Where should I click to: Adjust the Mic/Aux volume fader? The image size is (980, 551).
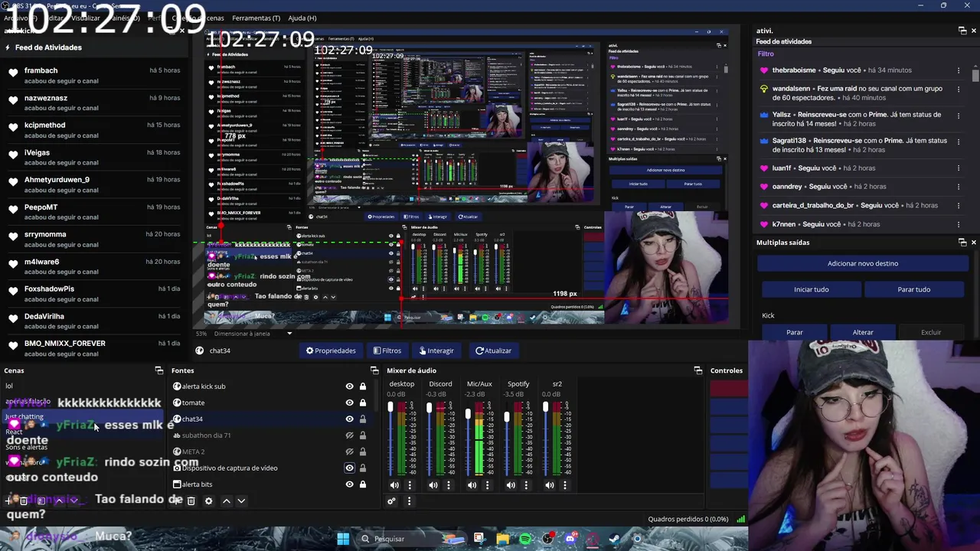pos(468,414)
